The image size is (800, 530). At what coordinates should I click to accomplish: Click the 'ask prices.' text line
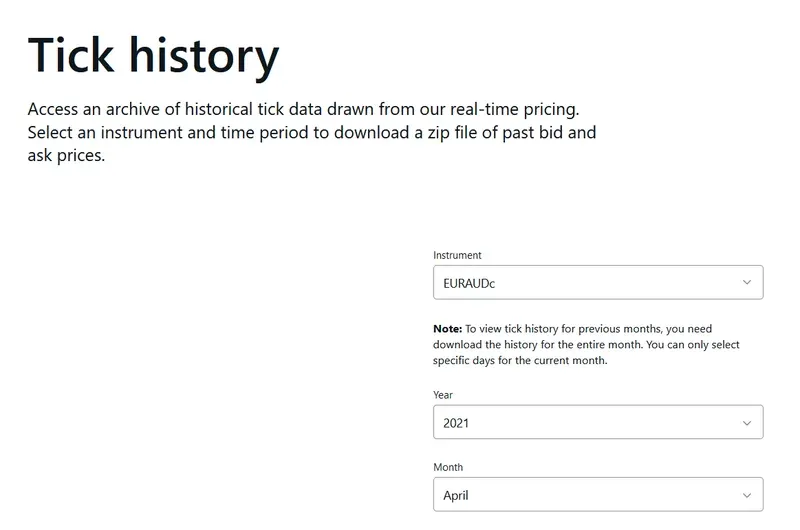(x=66, y=156)
